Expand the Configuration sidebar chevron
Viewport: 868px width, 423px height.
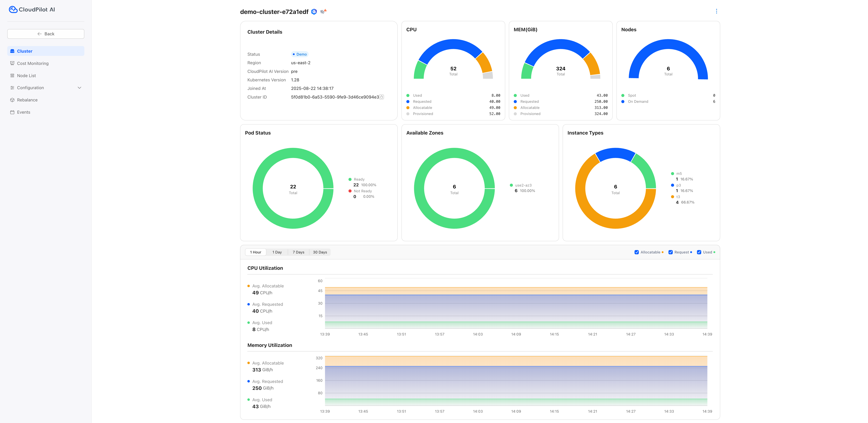click(x=80, y=88)
